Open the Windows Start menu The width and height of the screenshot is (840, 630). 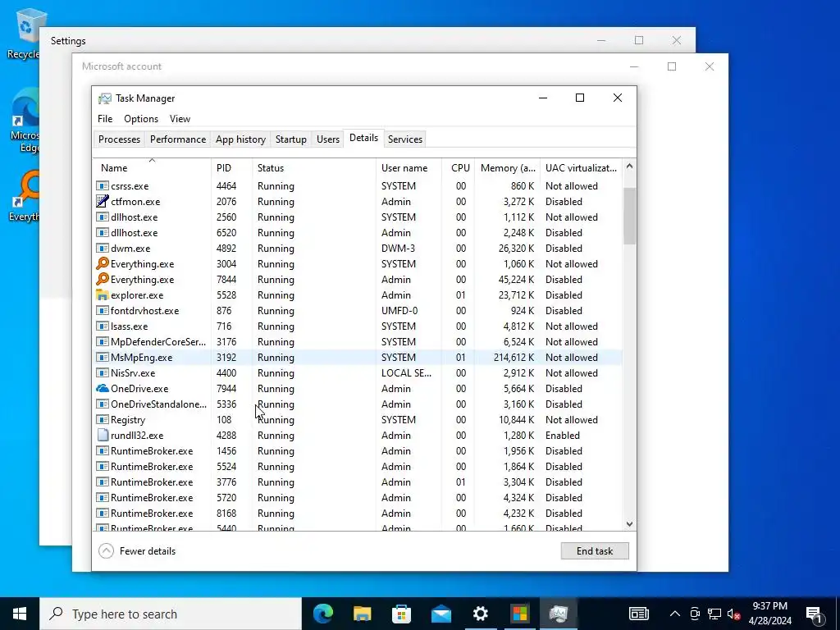pyautogui.click(x=20, y=614)
